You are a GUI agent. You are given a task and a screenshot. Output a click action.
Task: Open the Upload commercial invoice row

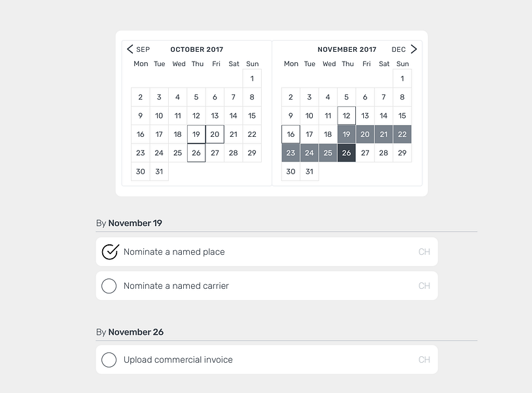pyautogui.click(x=267, y=360)
